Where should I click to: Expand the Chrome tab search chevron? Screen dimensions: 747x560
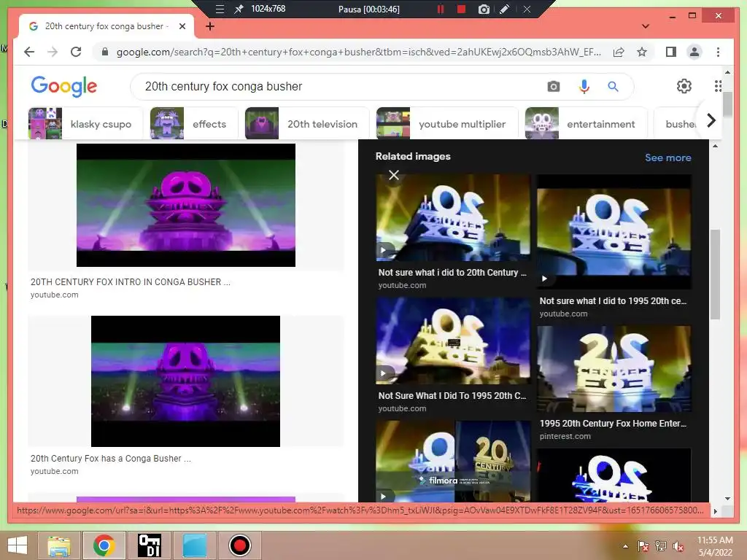pos(645,26)
